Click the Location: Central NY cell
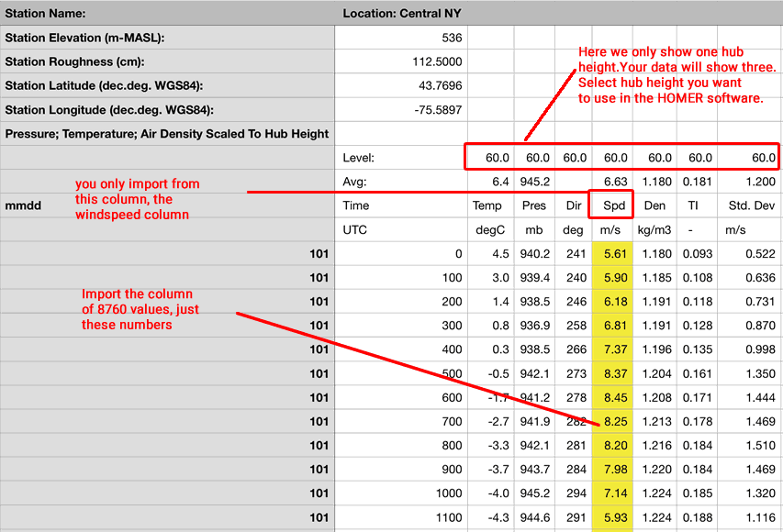Image resolution: width=783 pixels, height=532 pixels. click(x=399, y=14)
